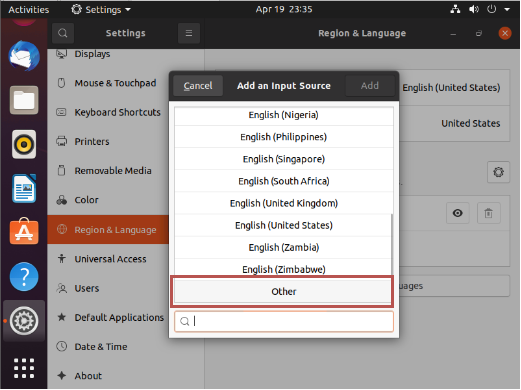
Task: Open the Files manager dock icon
Action: (x=24, y=100)
